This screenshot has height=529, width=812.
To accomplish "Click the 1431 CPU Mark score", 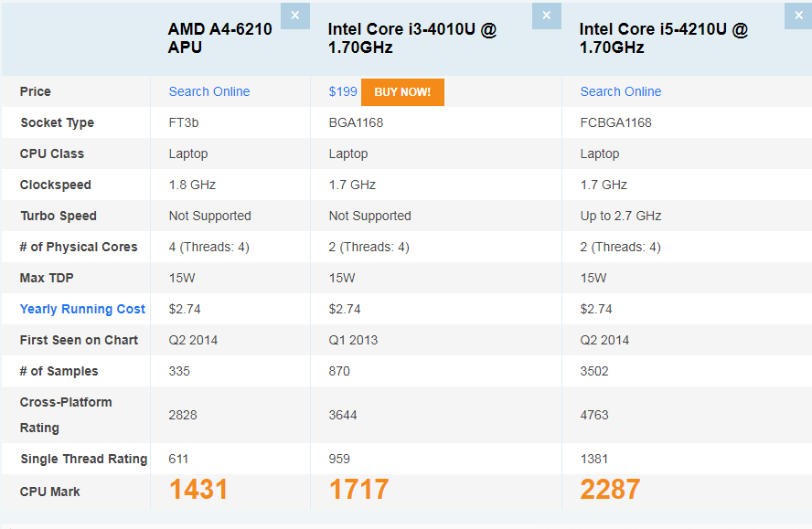I will (198, 490).
